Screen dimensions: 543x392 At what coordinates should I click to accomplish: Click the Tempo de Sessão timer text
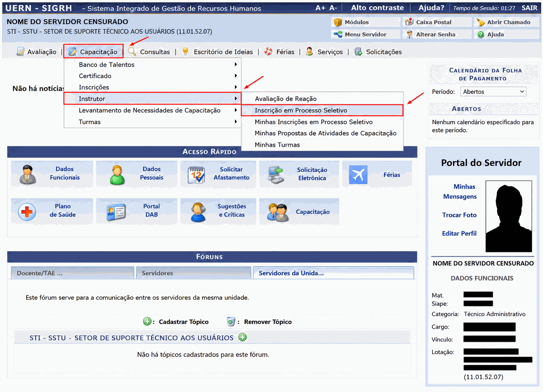coord(484,8)
